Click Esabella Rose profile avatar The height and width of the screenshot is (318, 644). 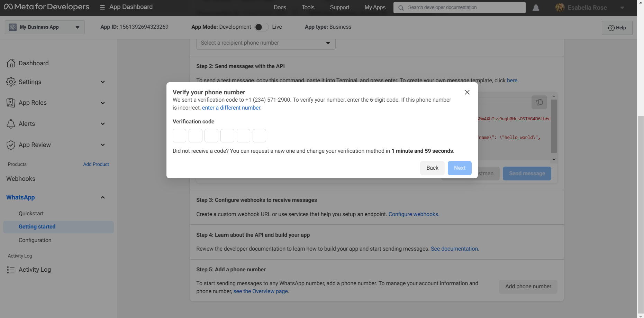point(560,8)
